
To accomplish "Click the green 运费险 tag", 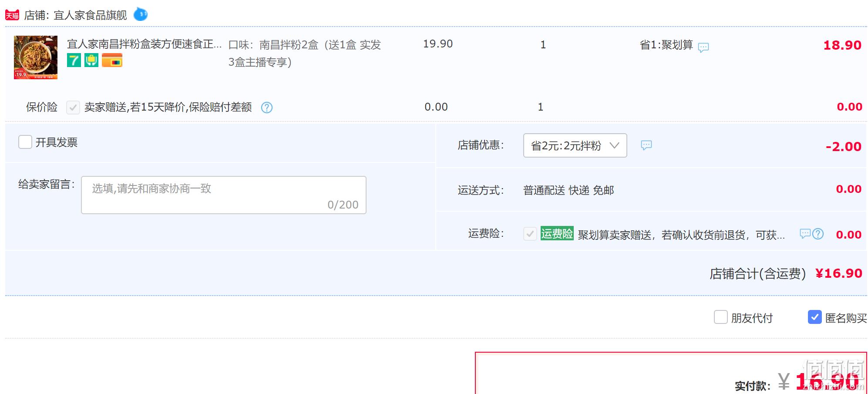I will click(557, 233).
